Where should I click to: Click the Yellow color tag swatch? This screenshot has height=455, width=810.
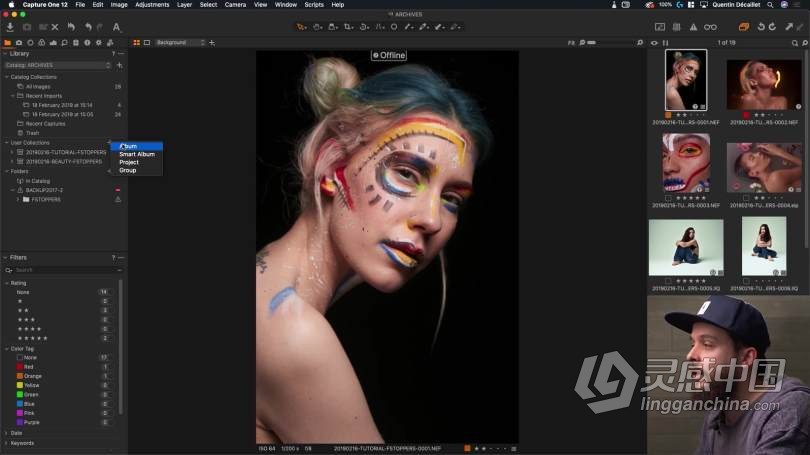[20, 385]
